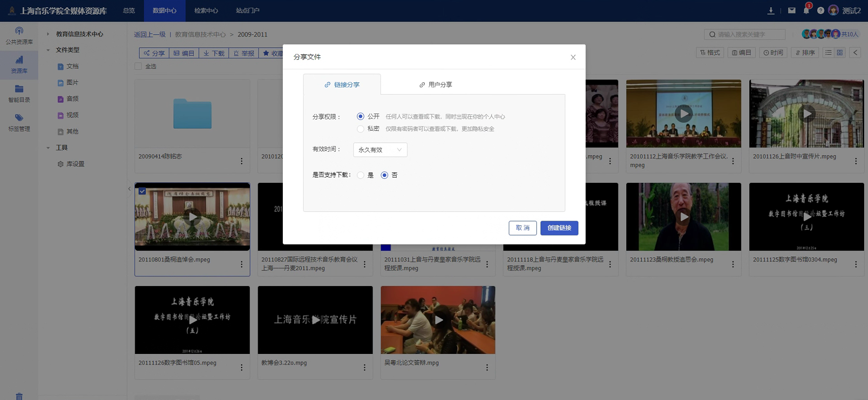Click the search keyword input field

tap(748, 34)
